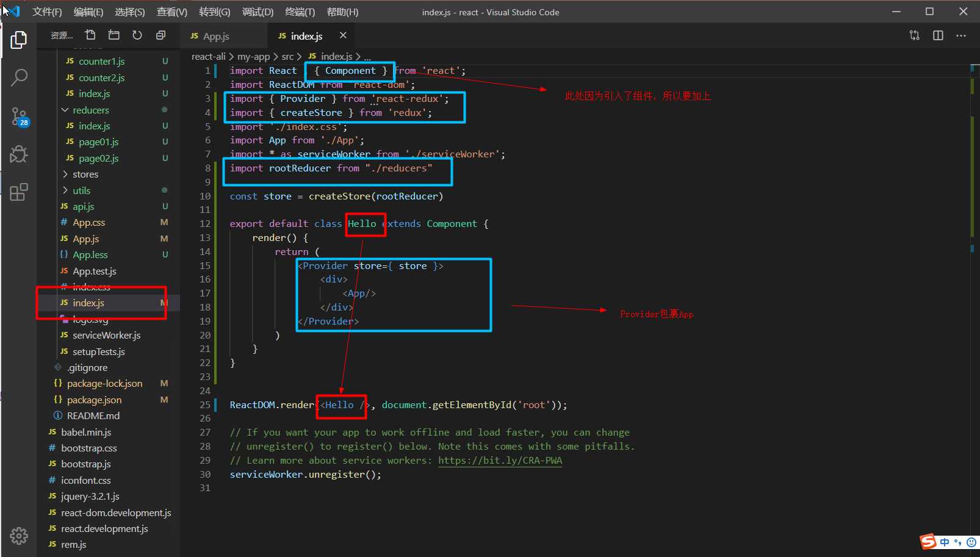Follow the https://bit.ly/CRA-PWA link
The height and width of the screenshot is (557, 980).
(x=500, y=461)
